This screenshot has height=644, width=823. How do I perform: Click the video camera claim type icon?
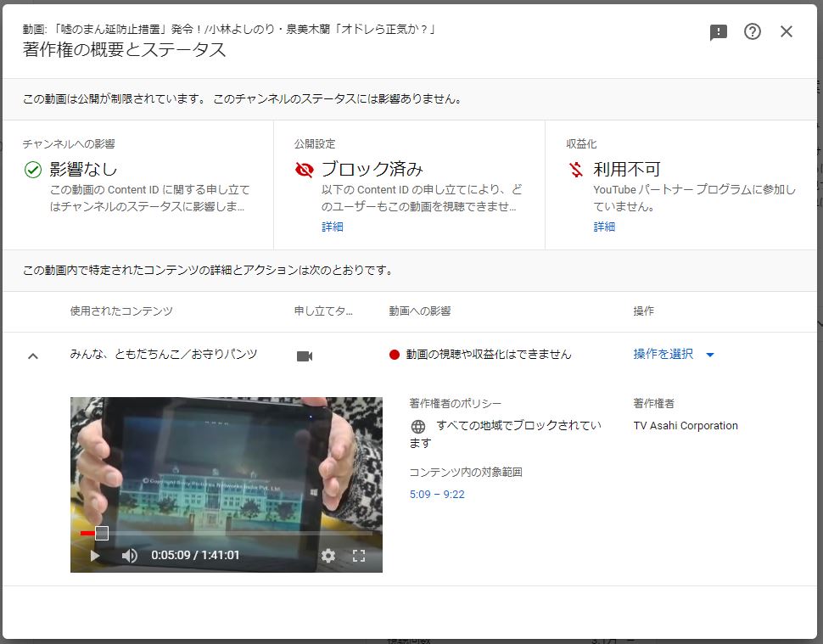pos(305,356)
